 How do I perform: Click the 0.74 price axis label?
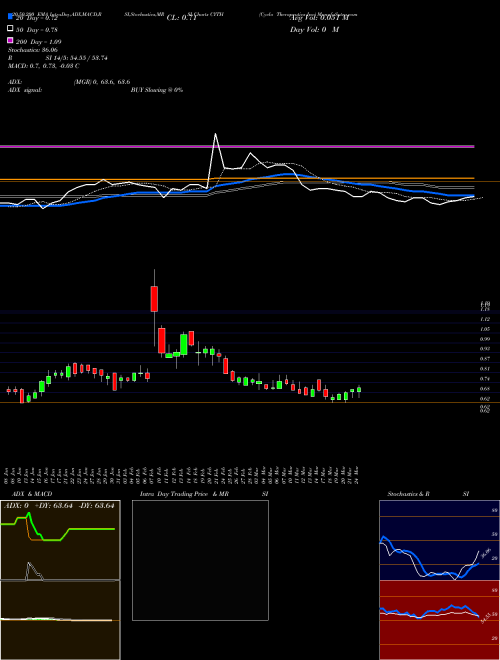pos(485,379)
